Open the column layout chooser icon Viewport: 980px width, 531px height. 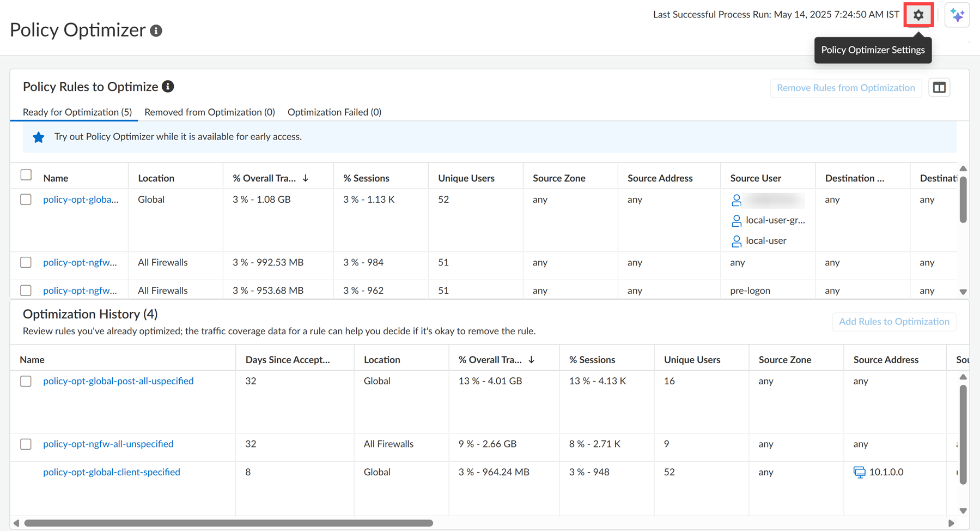click(939, 88)
